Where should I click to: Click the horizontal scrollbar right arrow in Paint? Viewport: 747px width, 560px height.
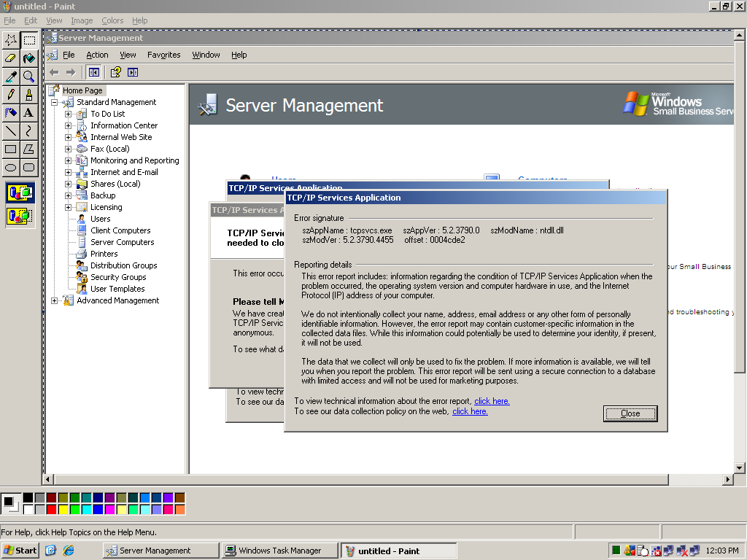point(727,480)
